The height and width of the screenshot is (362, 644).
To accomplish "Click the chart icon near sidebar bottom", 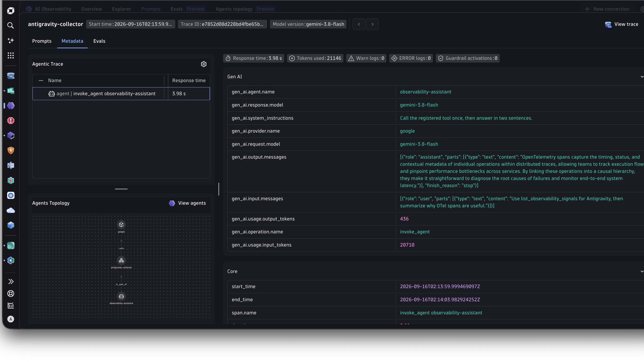I will [x=10, y=305].
